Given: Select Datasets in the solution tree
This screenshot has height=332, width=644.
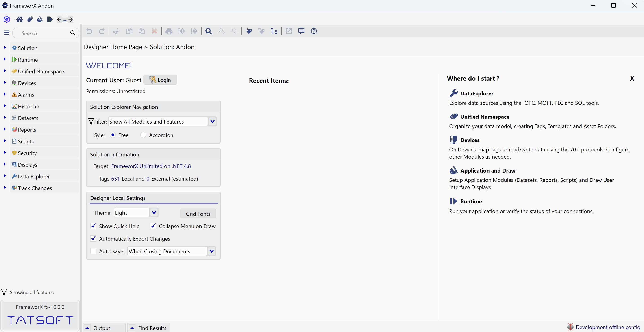Looking at the screenshot, I should point(44,118).
